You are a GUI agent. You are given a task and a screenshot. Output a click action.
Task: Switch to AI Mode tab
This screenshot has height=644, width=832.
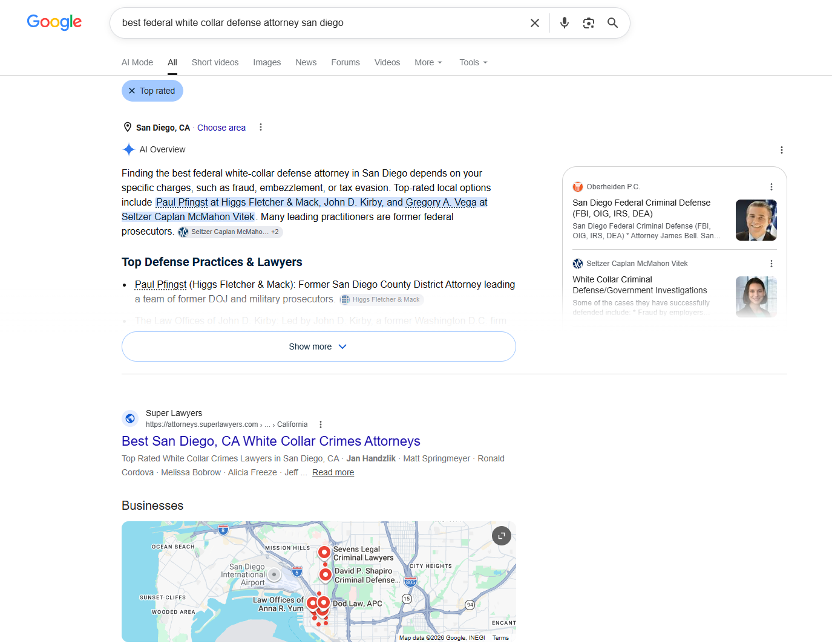tap(137, 62)
